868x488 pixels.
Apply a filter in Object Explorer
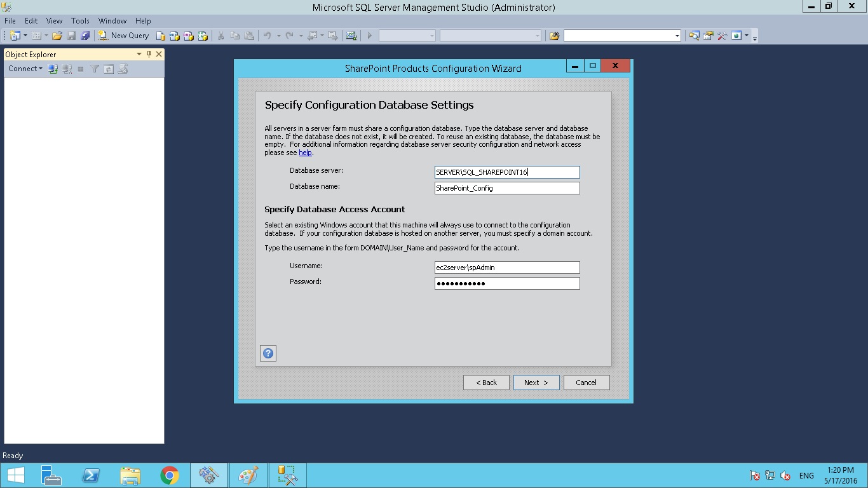point(94,68)
